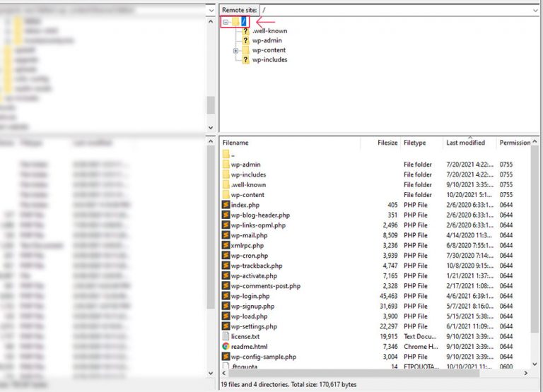Sort by Filetype column header
Screen dimensions: 543x392
click(415, 143)
